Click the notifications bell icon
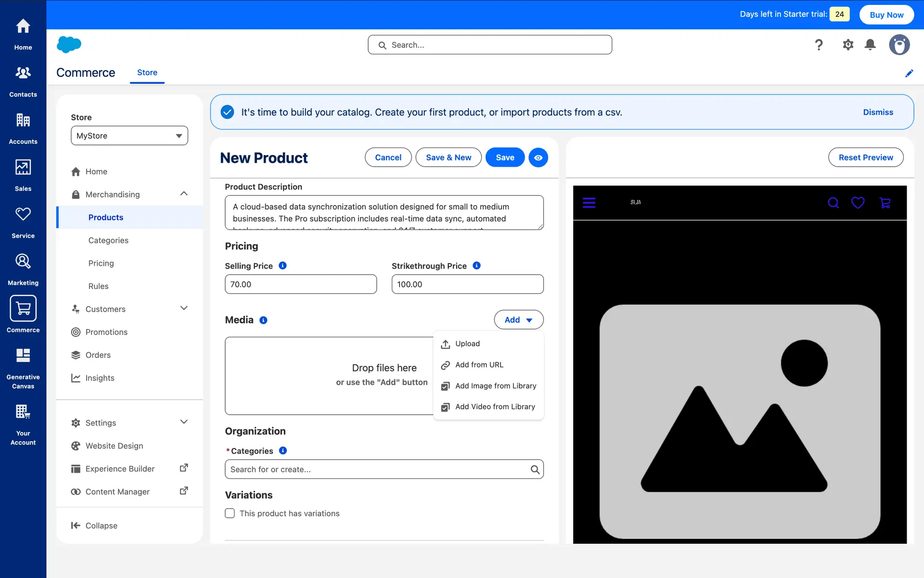This screenshot has width=924, height=578. click(x=870, y=45)
